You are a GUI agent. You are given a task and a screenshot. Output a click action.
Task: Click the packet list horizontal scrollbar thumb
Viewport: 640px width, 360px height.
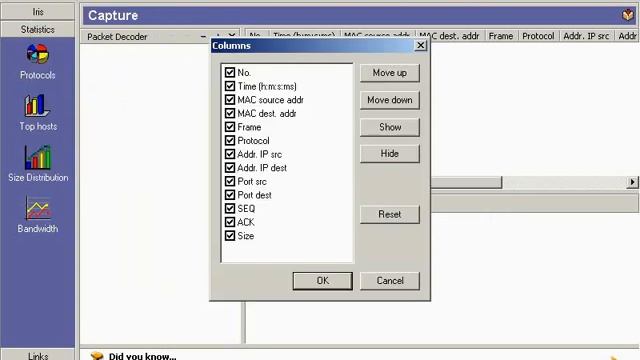pyautogui.click(x=466, y=182)
